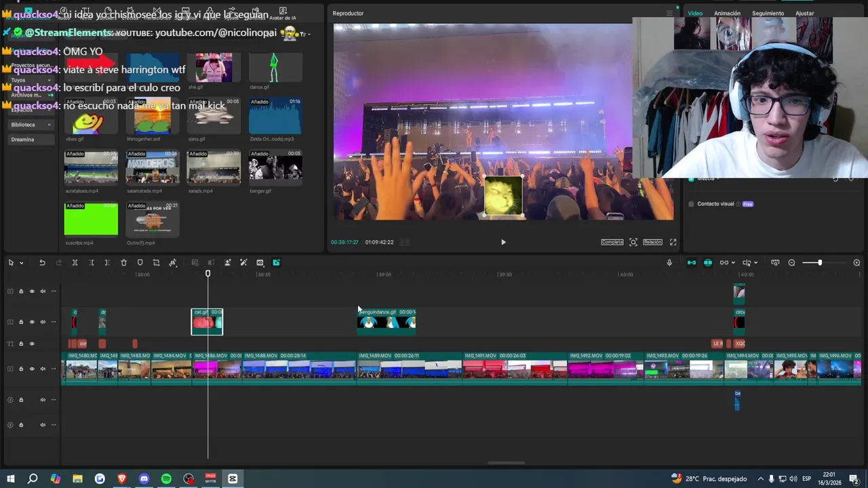Image resolution: width=868 pixels, height=488 pixels.
Task: Open Spotify from the taskbar
Action: click(166, 479)
